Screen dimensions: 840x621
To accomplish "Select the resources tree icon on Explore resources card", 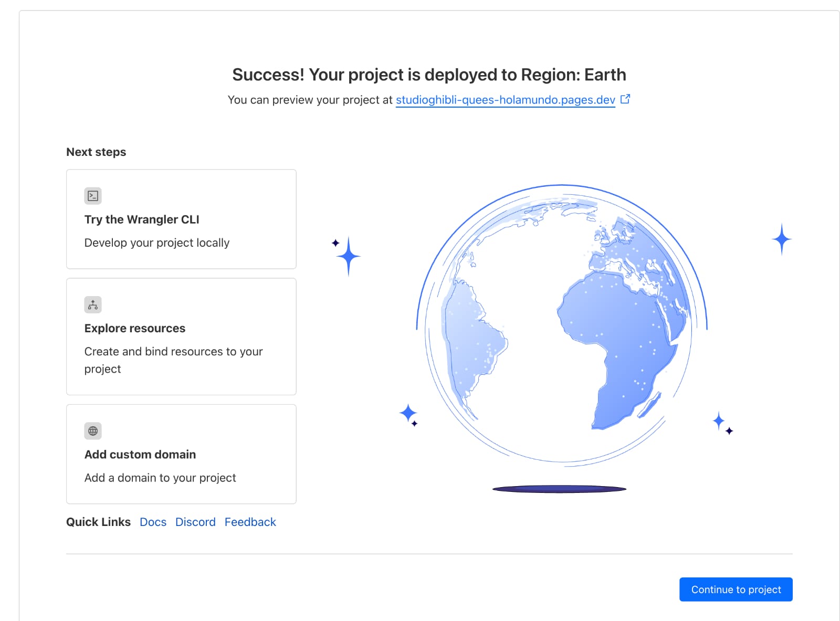I will tap(93, 304).
